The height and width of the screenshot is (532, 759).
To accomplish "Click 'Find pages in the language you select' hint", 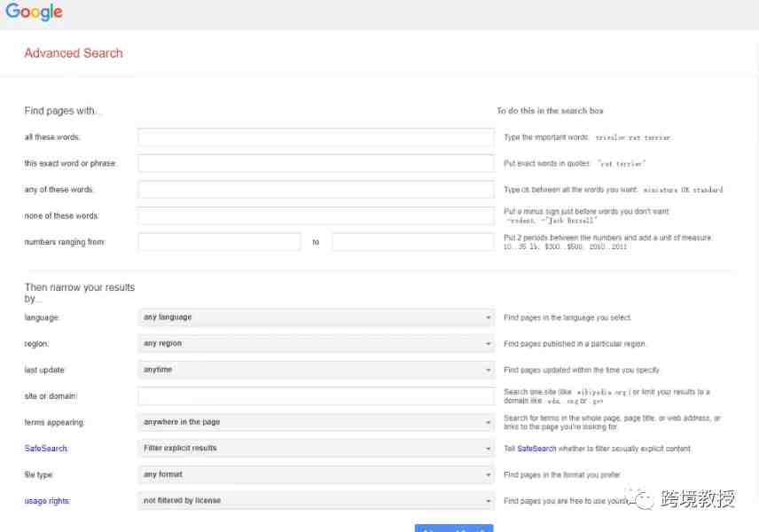I will pos(567,317).
